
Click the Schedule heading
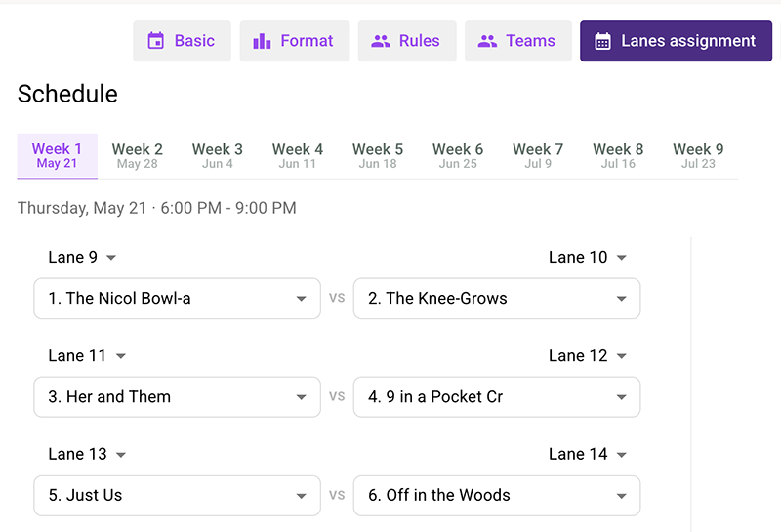(67, 94)
